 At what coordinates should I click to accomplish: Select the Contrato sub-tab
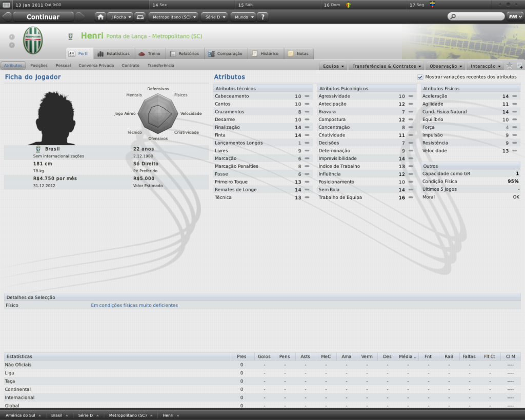point(130,66)
